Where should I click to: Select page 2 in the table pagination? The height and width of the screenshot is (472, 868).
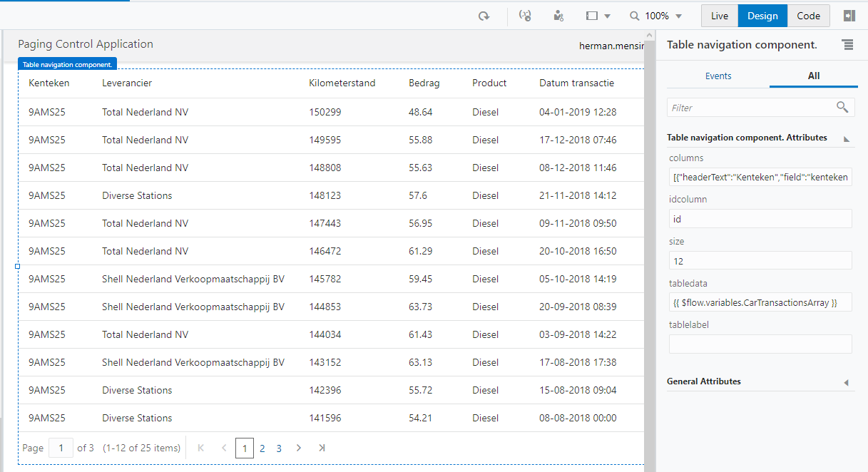[262, 448]
